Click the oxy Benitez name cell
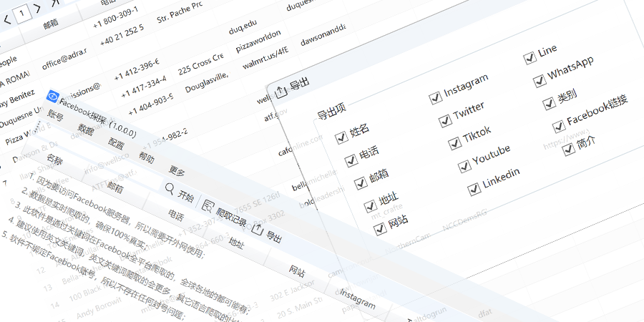Screen dimensions: 644x322 [x=17, y=99]
